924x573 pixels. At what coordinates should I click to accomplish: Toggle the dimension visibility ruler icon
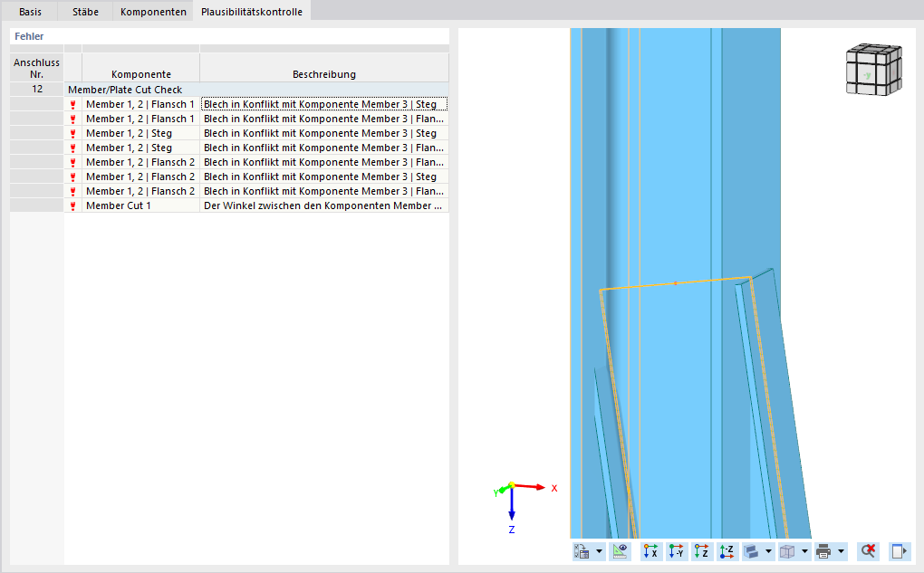point(620,551)
